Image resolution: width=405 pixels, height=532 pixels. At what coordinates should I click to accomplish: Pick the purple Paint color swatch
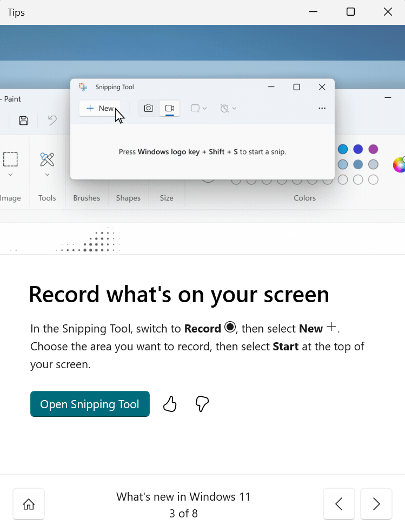point(373,149)
